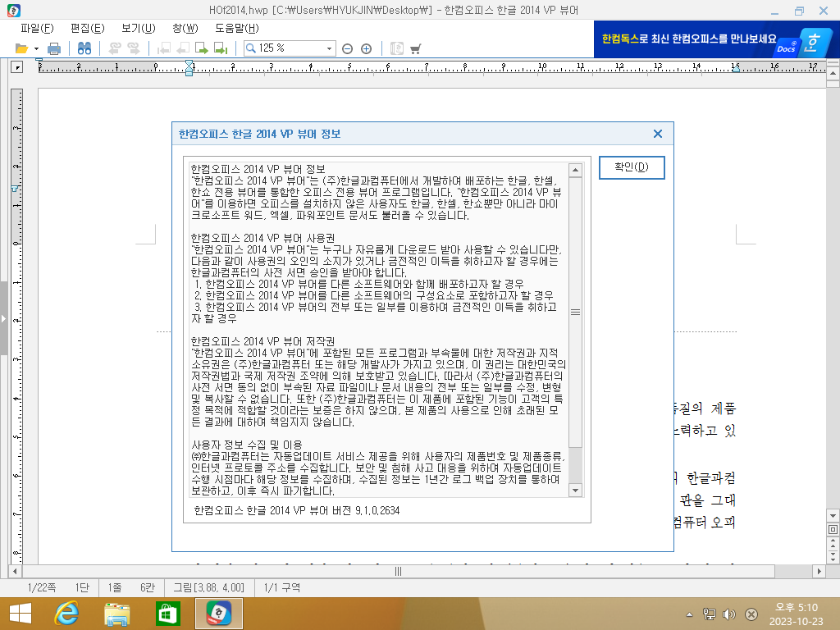840x630 pixels.
Task: Click the horizontal scrollbar right arrow
Action: click(819, 572)
